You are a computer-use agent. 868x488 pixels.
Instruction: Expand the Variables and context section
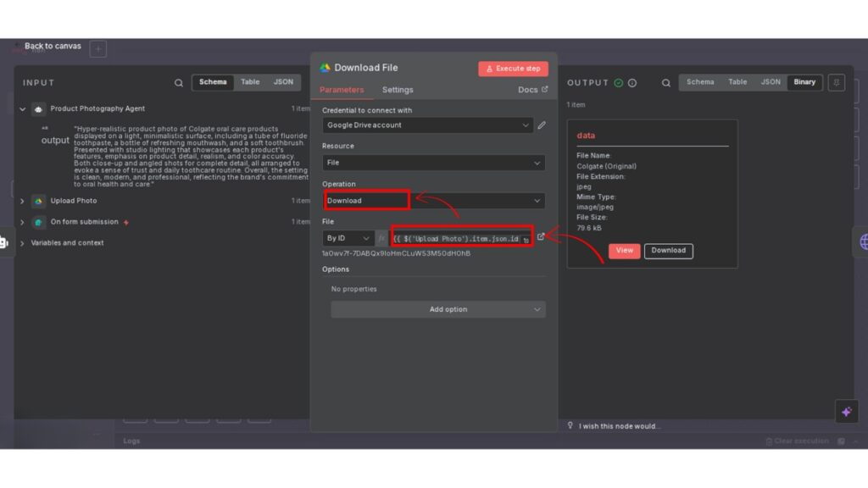[x=23, y=243]
